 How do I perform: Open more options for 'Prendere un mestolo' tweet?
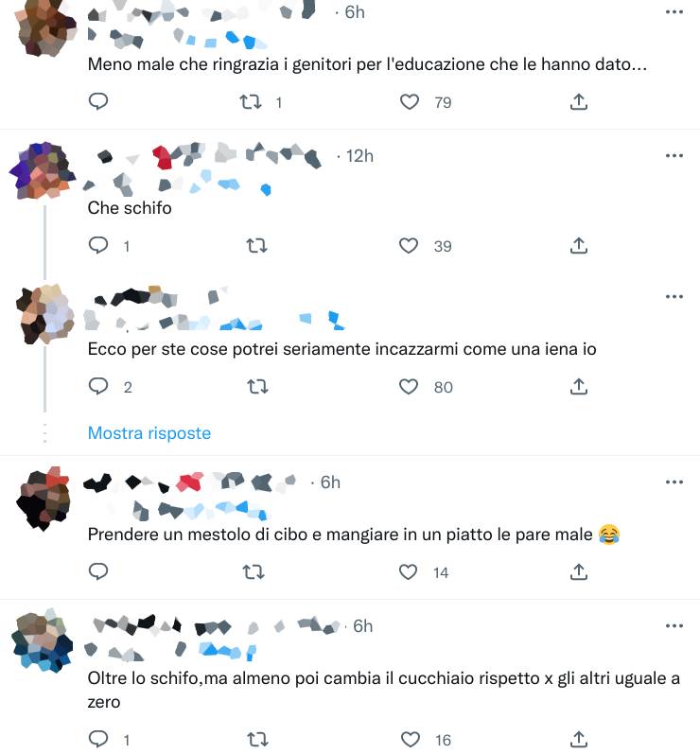click(674, 482)
